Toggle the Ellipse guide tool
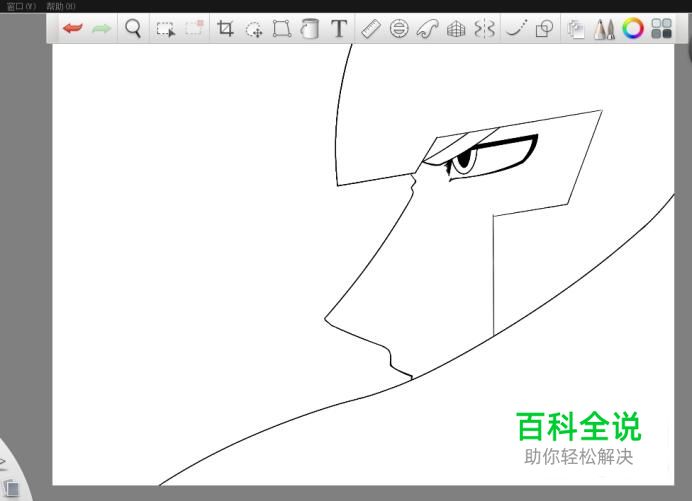Screen dimensions: 692x501 (x=399, y=29)
